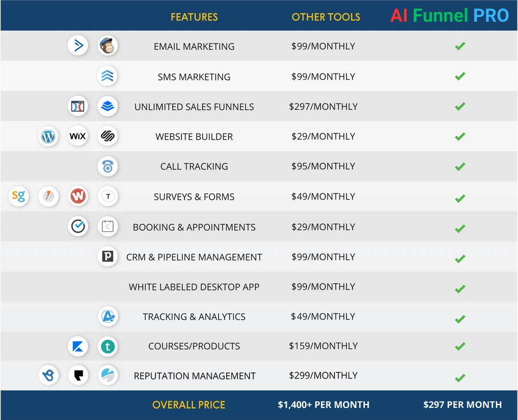Image resolution: width=518 pixels, height=420 pixels.
Task: Click the blue swirl icon in Reputation Management row
Action: click(x=108, y=375)
